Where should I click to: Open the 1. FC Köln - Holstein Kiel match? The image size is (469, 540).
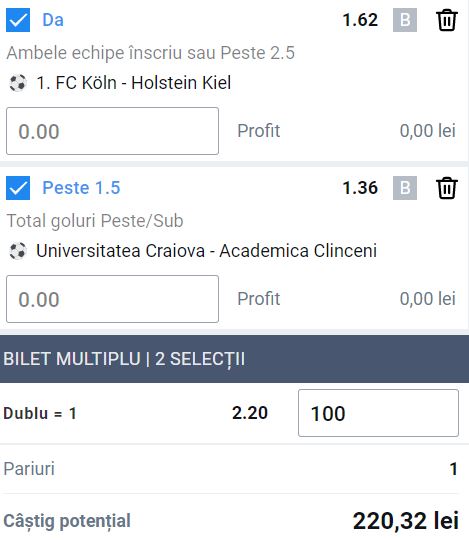[134, 83]
